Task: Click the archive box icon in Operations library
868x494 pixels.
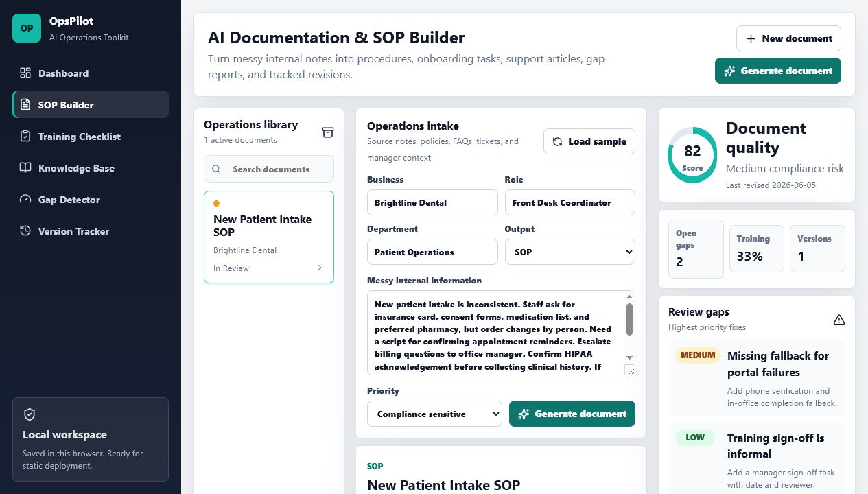Action: tap(328, 132)
